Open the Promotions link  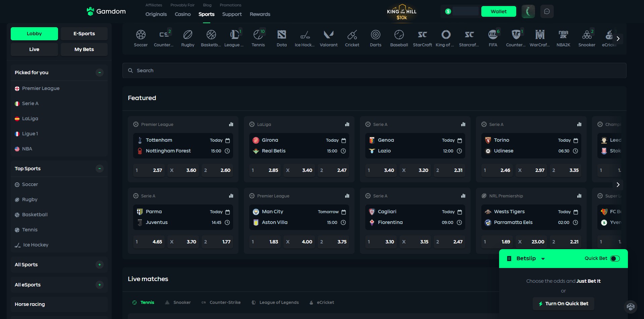point(230,5)
